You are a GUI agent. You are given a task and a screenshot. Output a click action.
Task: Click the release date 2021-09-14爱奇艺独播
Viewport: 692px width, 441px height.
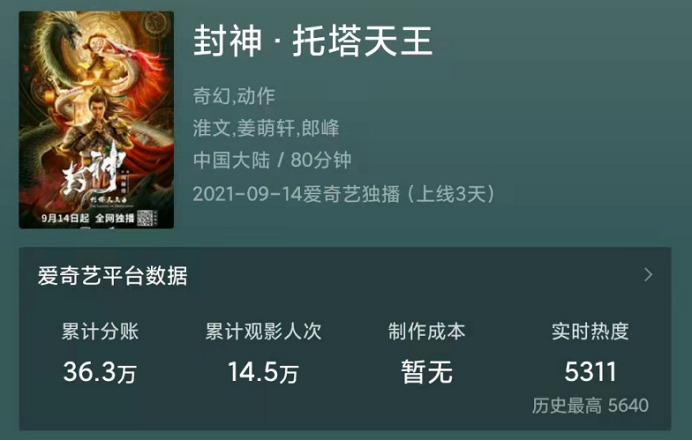(296, 193)
